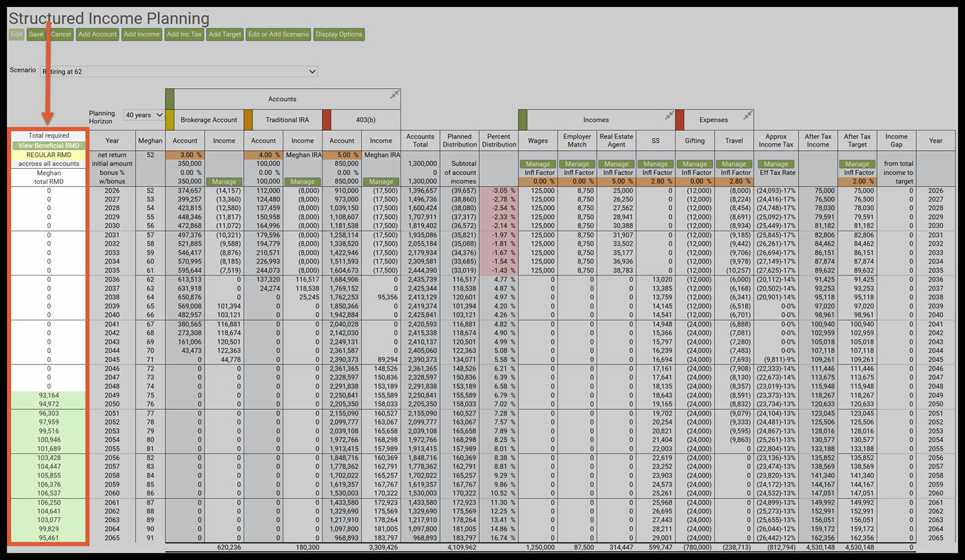Viewport: 965px width, 560px height.
Task: Click the 3,309,426 403(b) income total
Action: (x=384, y=548)
